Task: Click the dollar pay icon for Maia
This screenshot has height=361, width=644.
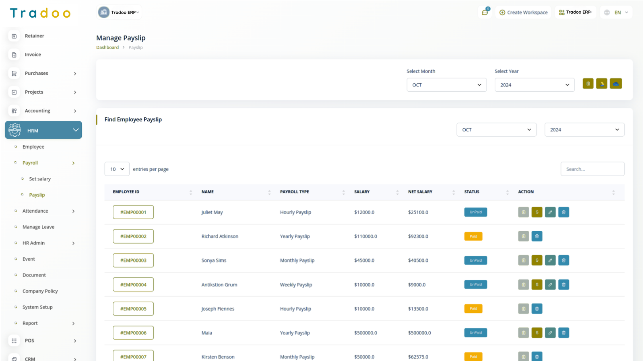Action: [x=537, y=333]
